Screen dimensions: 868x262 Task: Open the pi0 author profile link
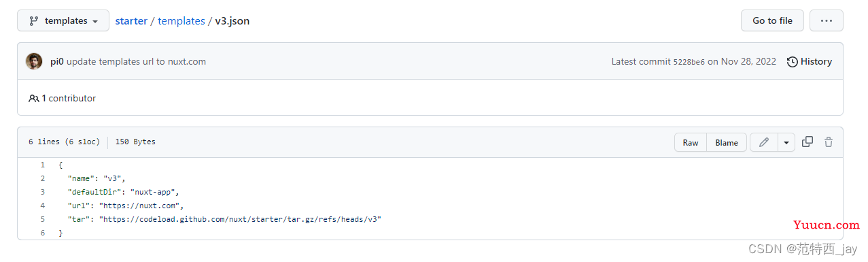pos(57,61)
